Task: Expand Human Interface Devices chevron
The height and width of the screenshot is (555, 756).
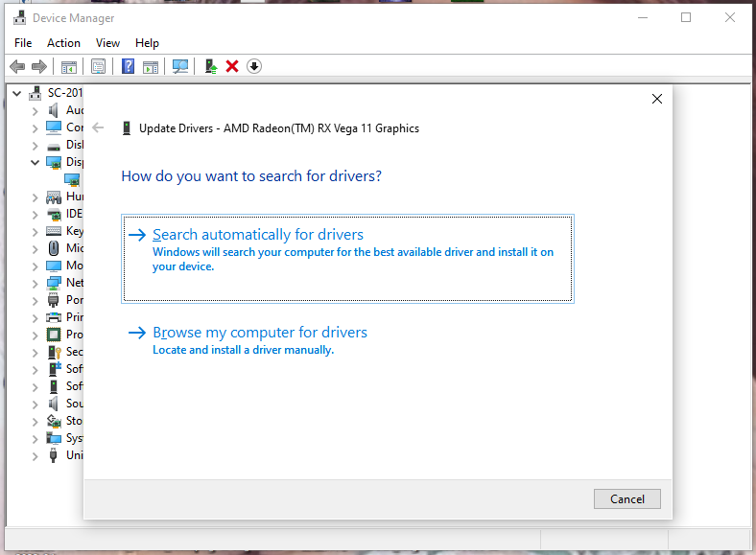Action: click(x=35, y=197)
